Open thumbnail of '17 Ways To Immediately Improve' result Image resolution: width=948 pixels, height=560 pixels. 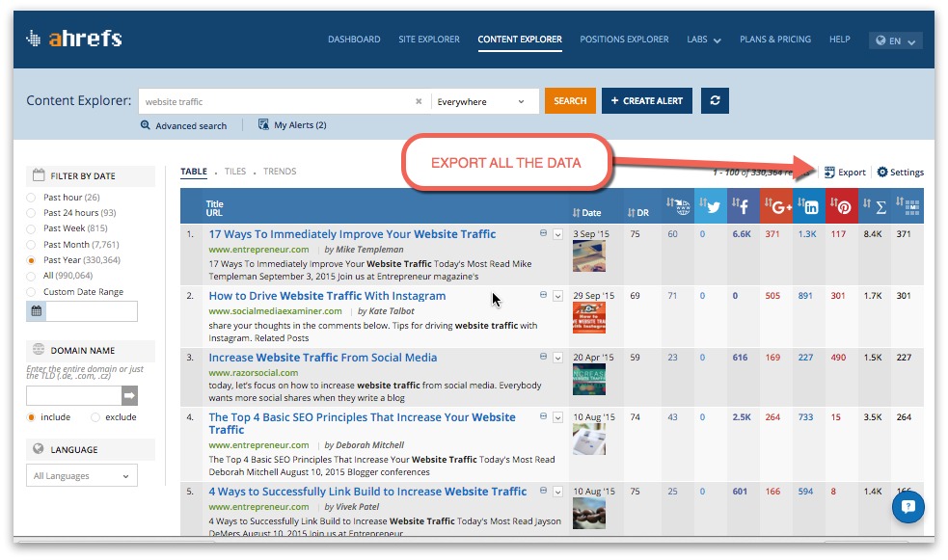(x=589, y=256)
